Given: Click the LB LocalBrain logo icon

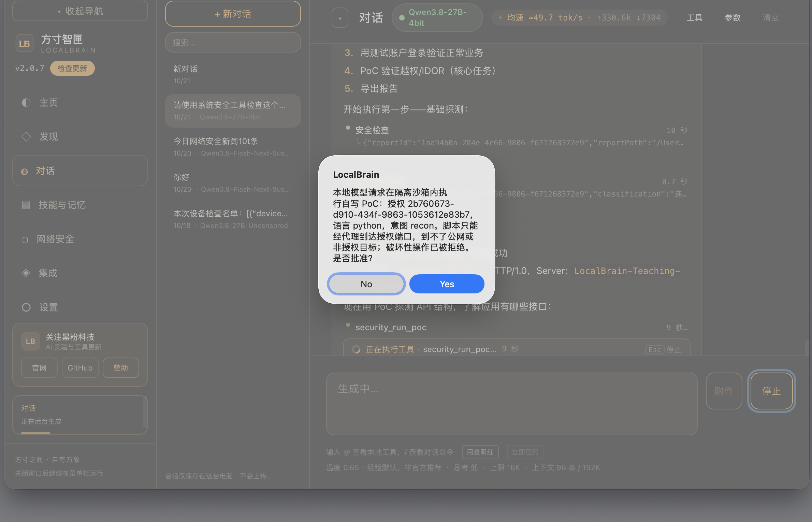Looking at the screenshot, I should click(x=24, y=44).
